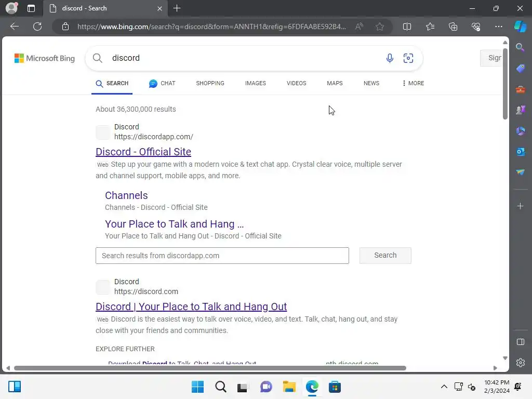Open Collections icon
532x399 pixels.
click(453, 26)
